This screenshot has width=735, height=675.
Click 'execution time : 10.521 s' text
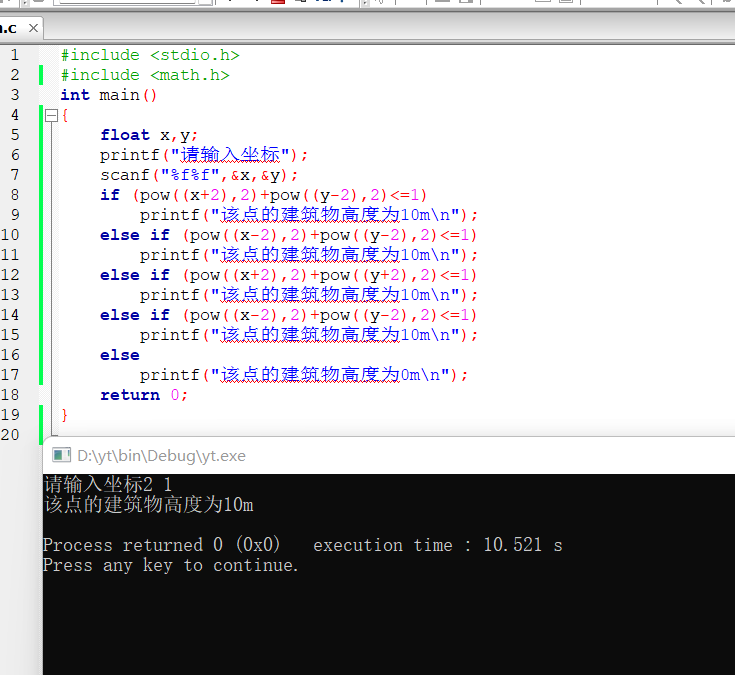point(438,545)
